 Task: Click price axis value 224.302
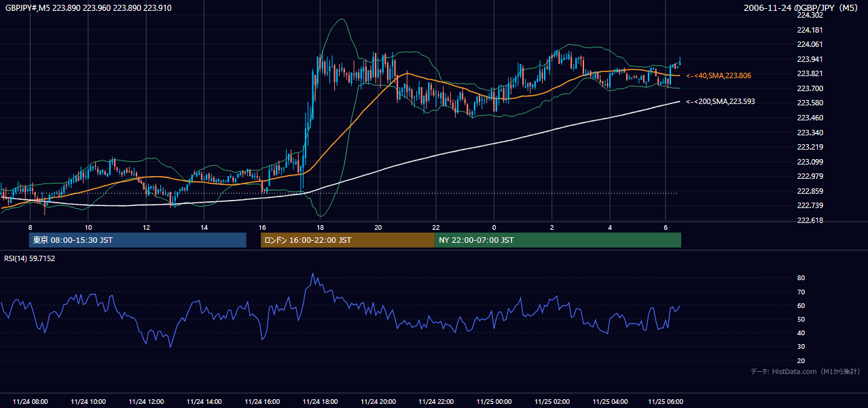click(x=810, y=15)
